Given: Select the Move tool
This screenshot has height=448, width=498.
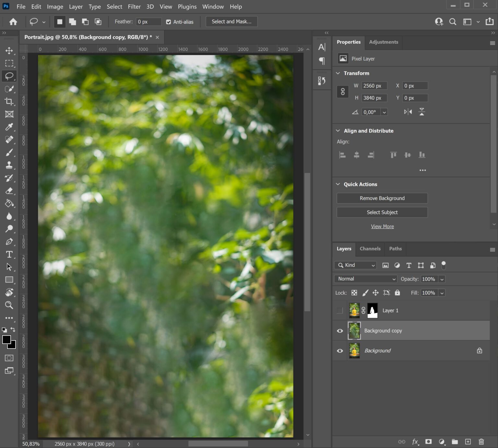Looking at the screenshot, I should (9, 51).
